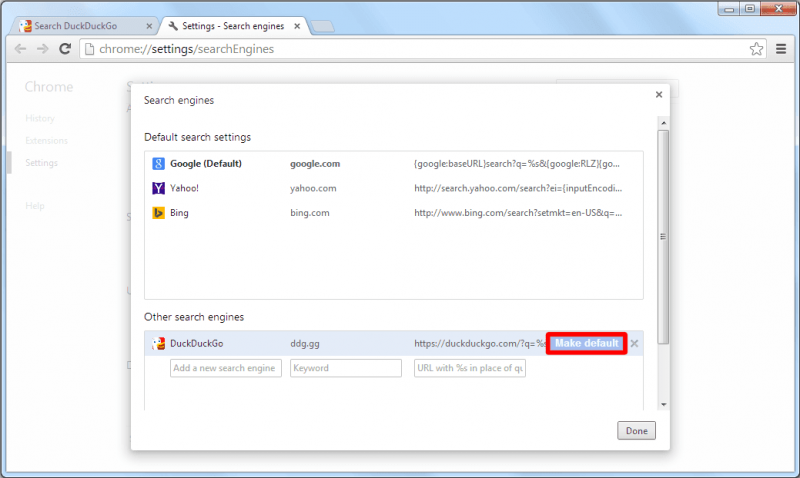
Task: Select the DuckDuckGo row name
Action: pyautogui.click(x=196, y=343)
